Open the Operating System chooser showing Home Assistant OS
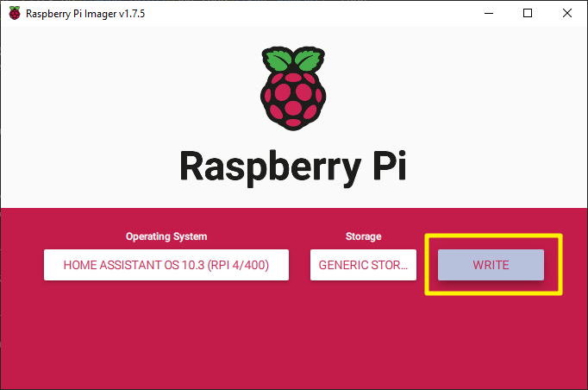588x390 pixels. [x=166, y=265]
